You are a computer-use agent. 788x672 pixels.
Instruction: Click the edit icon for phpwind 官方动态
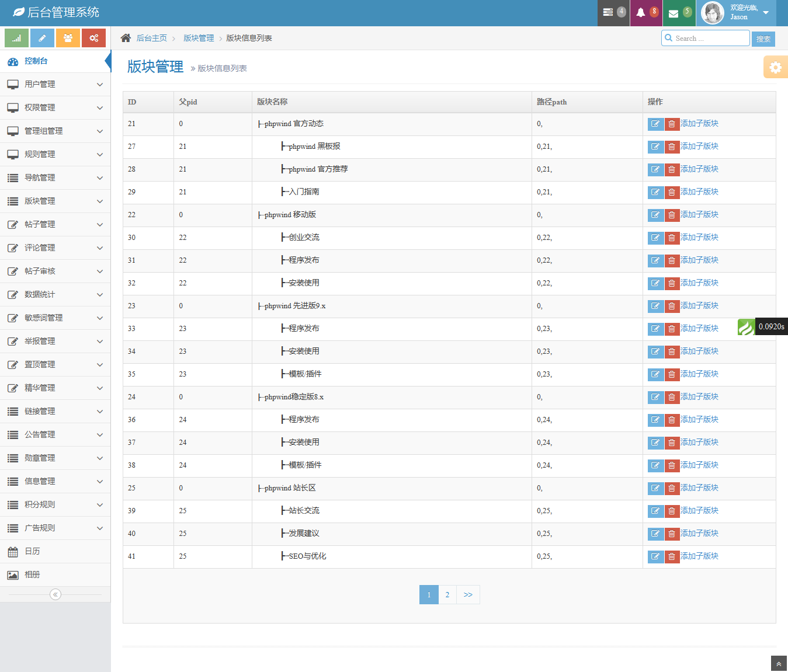[655, 124]
